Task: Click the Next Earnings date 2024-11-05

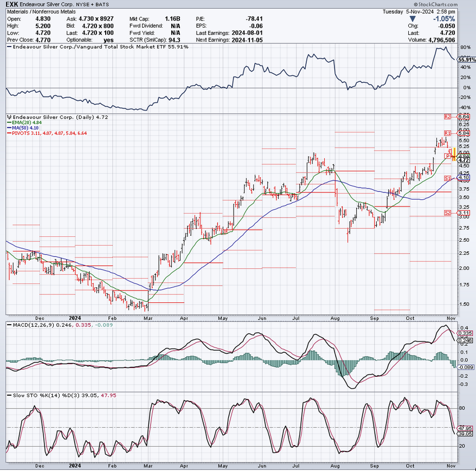Action: (x=247, y=40)
